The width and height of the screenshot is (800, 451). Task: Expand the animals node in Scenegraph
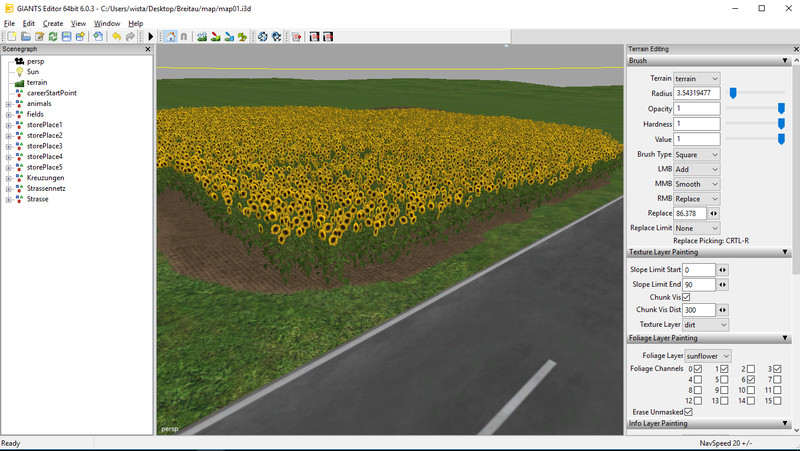[8, 103]
